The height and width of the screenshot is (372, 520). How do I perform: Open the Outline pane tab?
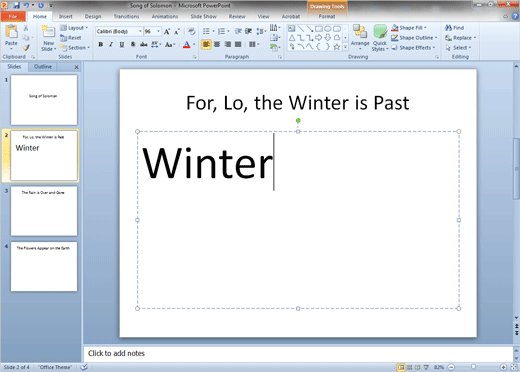(43, 67)
